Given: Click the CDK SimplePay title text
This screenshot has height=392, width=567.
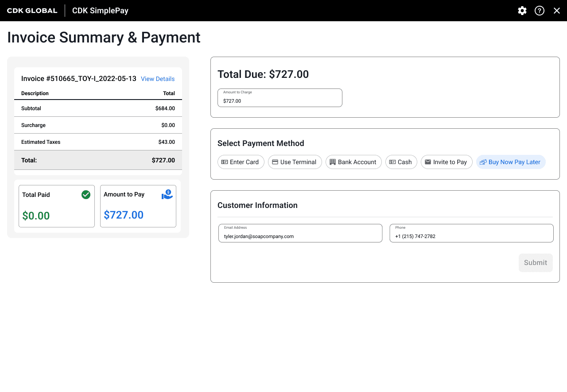Looking at the screenshot, I should click(x=100, y=11).
